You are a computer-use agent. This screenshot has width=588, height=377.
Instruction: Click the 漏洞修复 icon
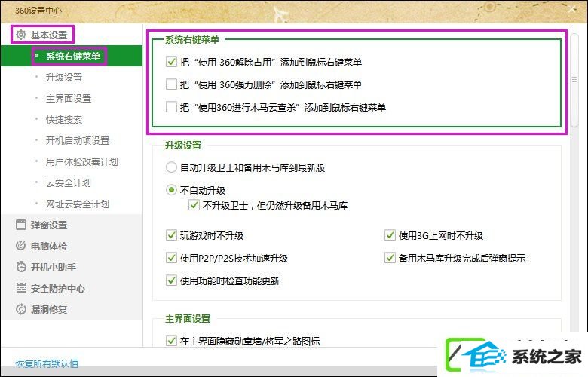(21, 309)
